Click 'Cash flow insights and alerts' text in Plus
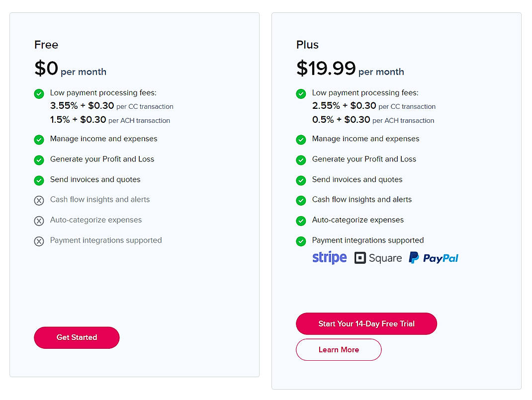 pos(362,200)
